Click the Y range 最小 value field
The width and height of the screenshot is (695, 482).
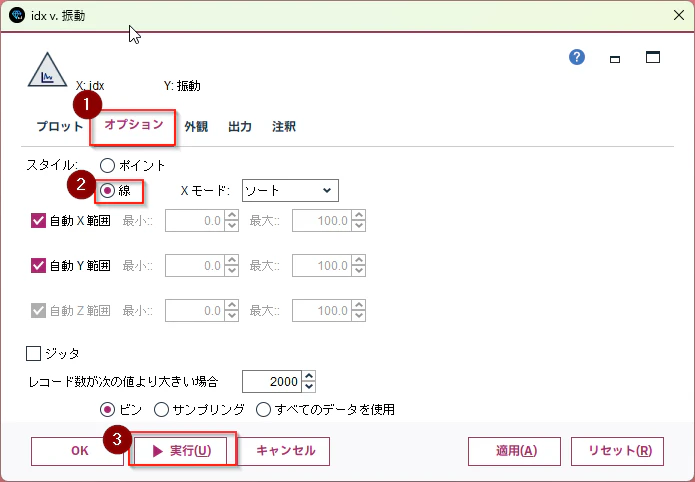click(x=195, y=266)
